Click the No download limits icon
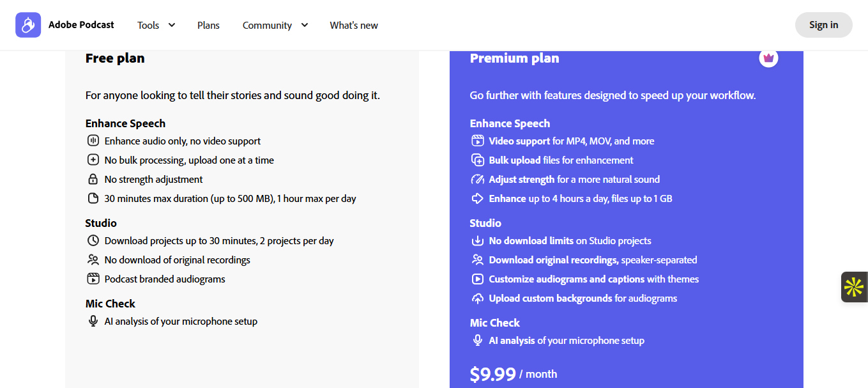 click(478, 241)
